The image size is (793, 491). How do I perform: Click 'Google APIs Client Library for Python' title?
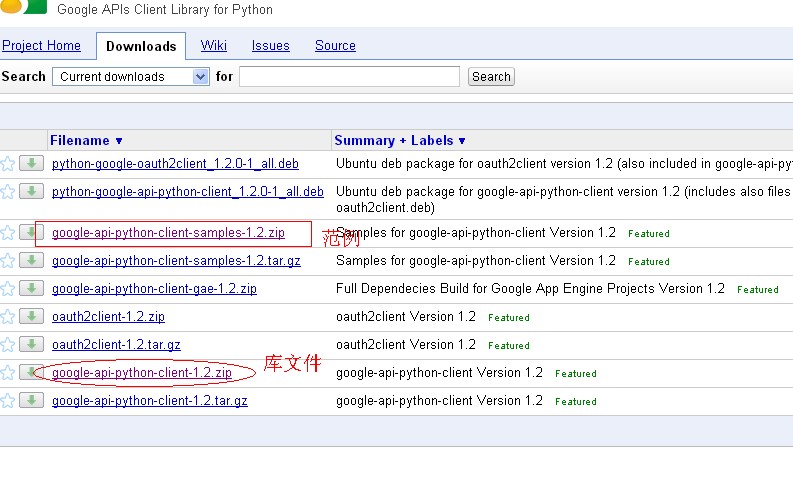point(165,10)
